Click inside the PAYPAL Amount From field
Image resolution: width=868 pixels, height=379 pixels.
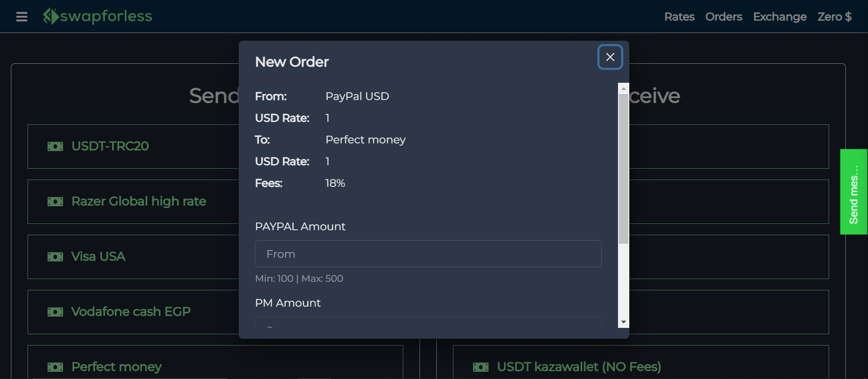(428, 254)
